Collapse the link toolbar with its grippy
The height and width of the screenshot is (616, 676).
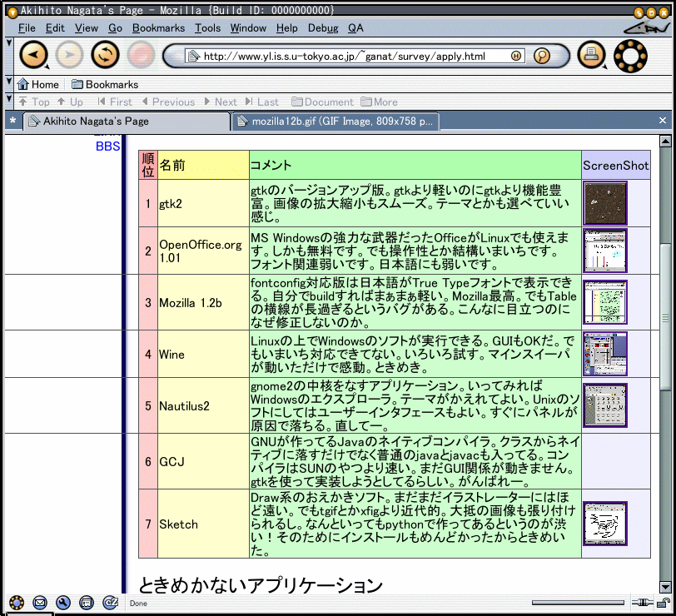[x=9, y=102]
